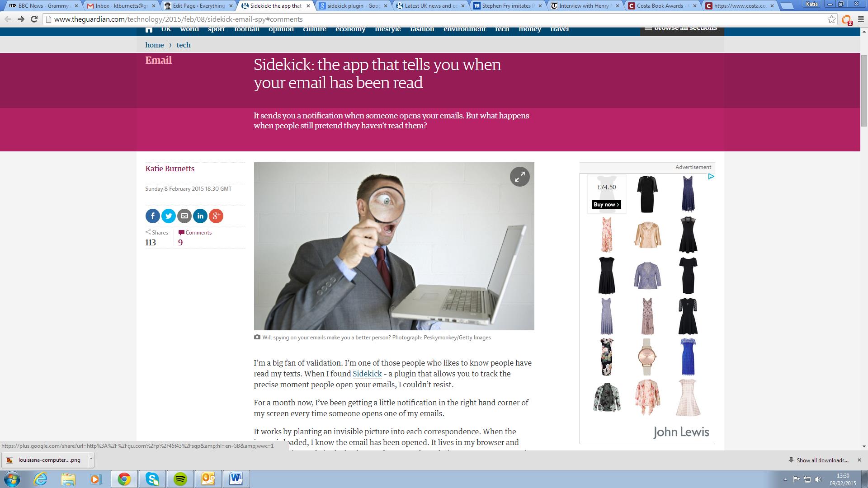Share article via email icon
The height and width of the screenshot is (488, 868).
(x=184, y=216)
